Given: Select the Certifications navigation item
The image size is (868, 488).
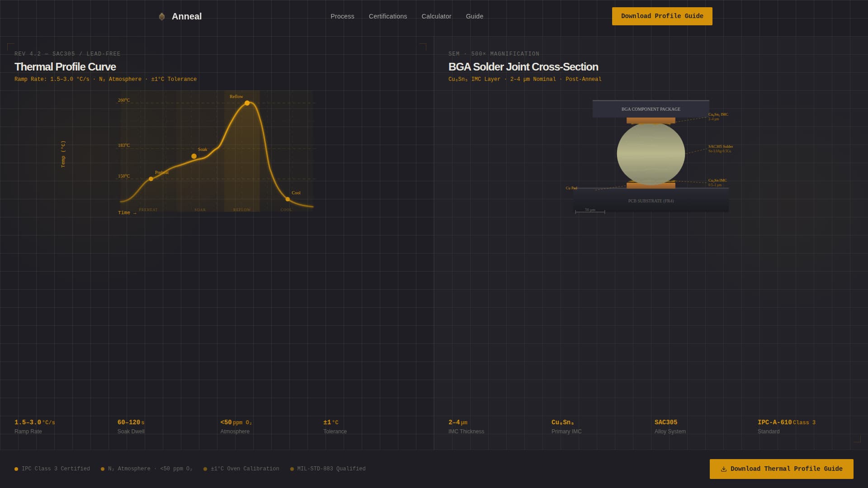Looking at the screenshot, I should click(x=387, y=16).
